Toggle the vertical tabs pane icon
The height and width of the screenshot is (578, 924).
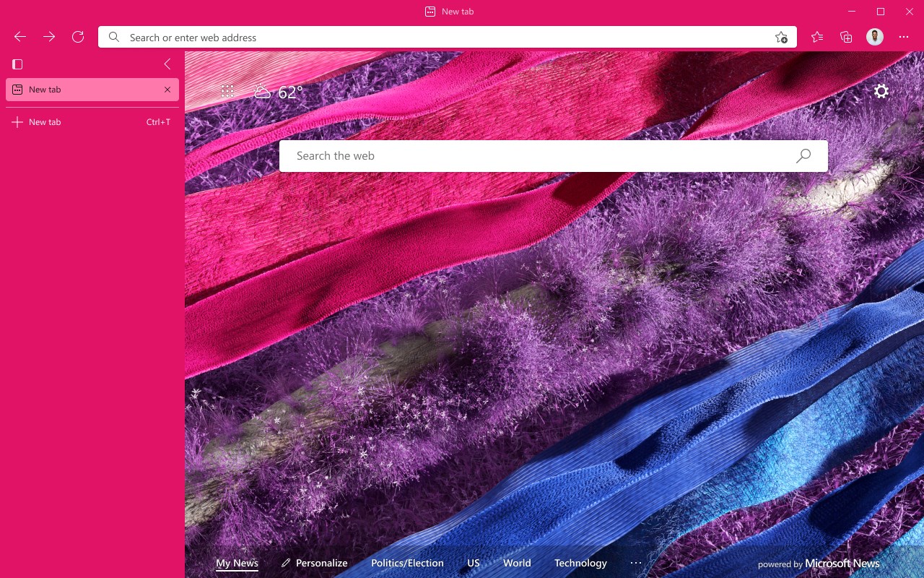17,64
